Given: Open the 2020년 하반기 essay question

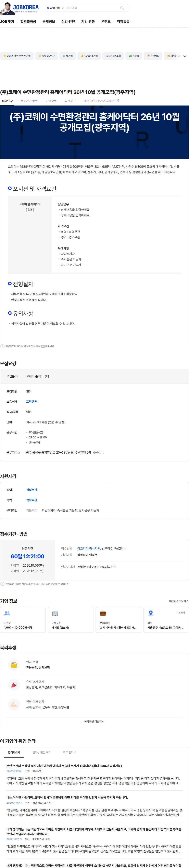Looking at the screenshot, I should [67, 798].
